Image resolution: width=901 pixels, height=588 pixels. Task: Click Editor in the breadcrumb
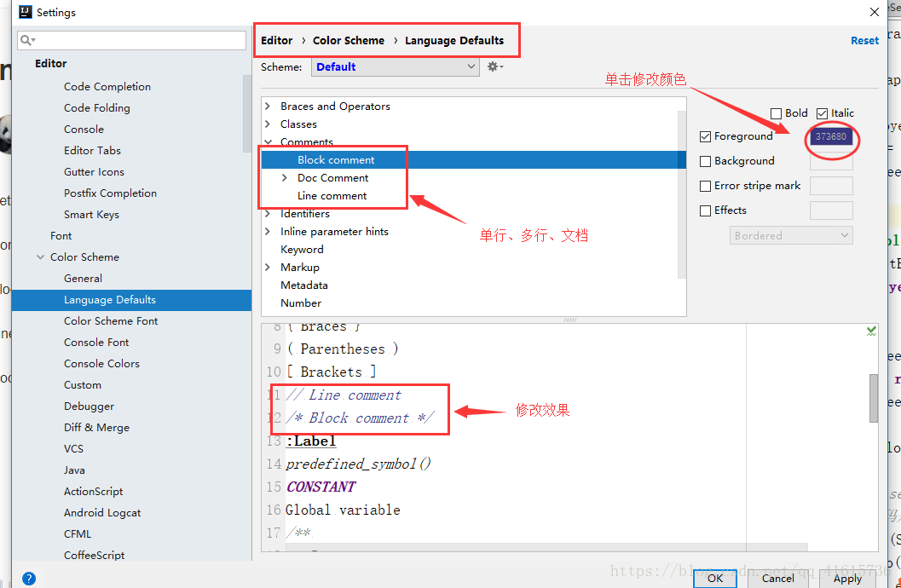coord(276,41)
